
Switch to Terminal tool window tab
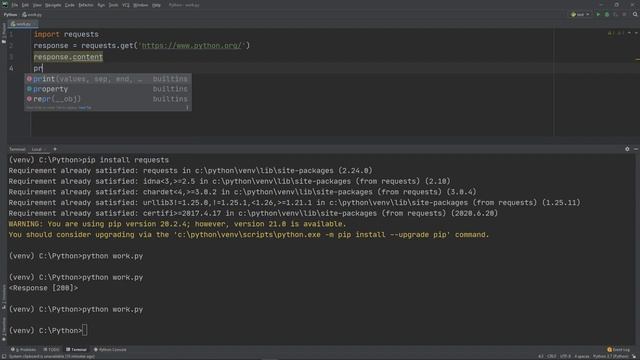(x=76, y=350)
